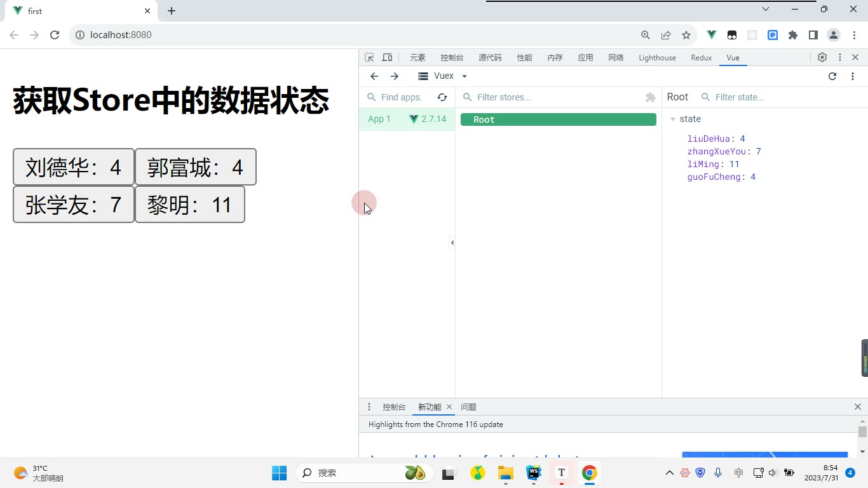This screenshot has width=868, height=488.
Task: Open Chrome's main three-dot menu
Action: point(854,35)
